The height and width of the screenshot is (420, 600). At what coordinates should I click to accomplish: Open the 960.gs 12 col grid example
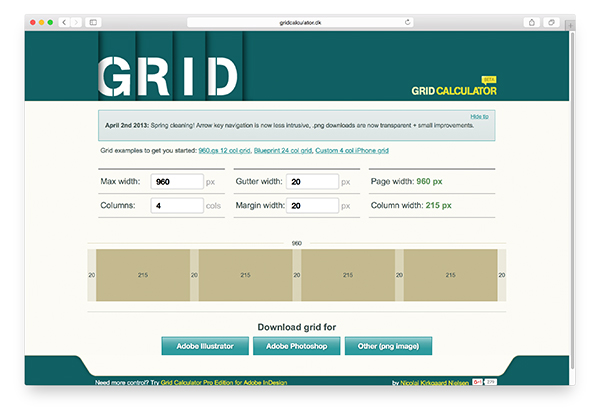click(224, 151)
